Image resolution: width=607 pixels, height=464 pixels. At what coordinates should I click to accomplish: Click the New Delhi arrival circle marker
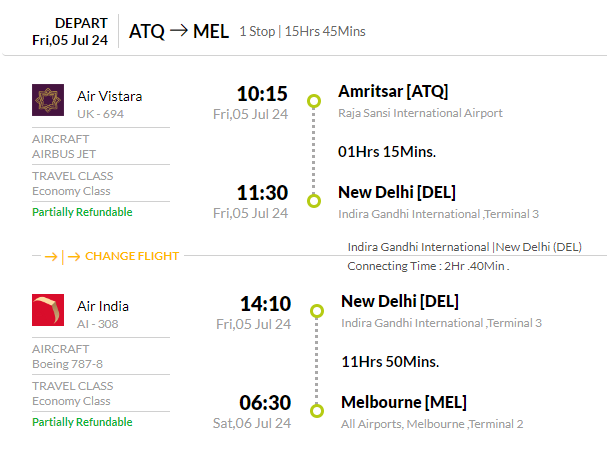pyautogui.click(x=314, y=201)
